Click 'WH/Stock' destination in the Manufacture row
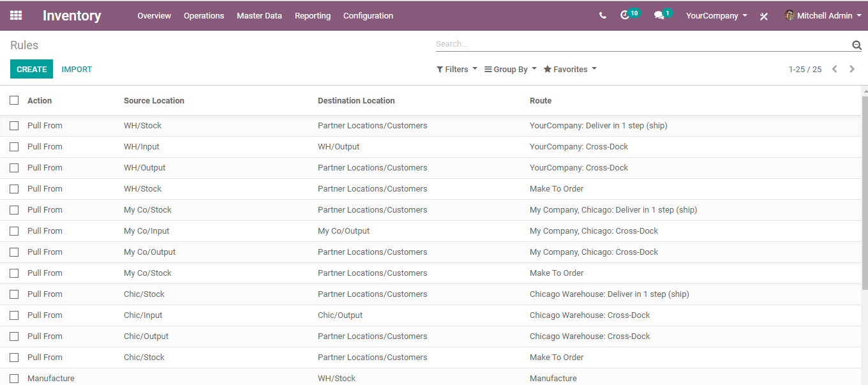The height and width of the screenshot is (385, 868). pos(337,379)
